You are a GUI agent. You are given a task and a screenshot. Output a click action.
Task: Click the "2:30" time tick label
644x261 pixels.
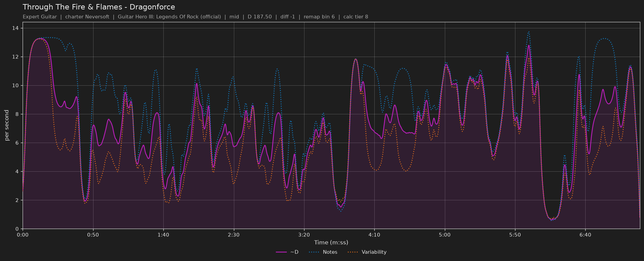coord(234,235)
